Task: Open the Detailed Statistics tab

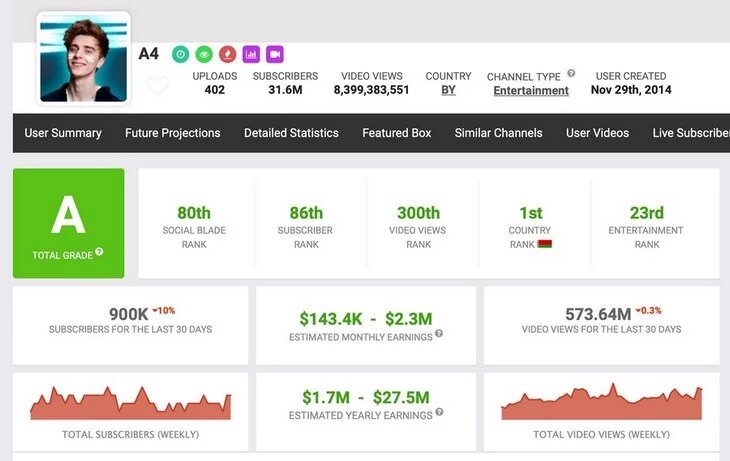Action: pyautogui.click(x=291, y=133)
